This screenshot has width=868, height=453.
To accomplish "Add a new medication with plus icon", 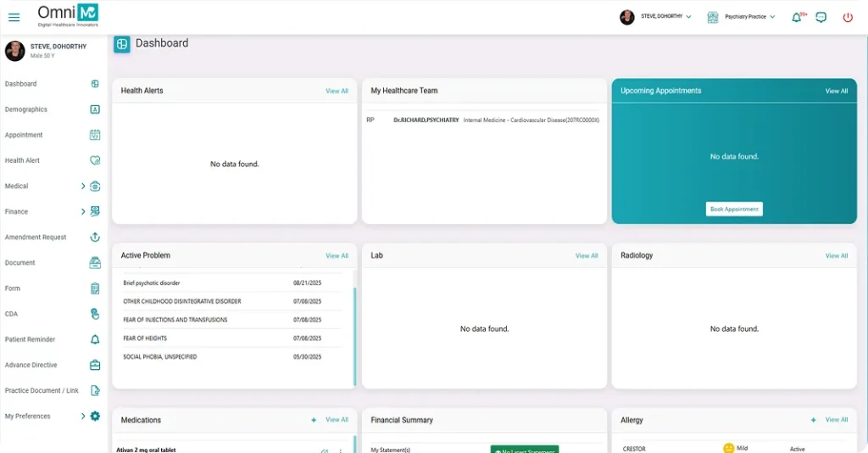I will pos(314,420).
